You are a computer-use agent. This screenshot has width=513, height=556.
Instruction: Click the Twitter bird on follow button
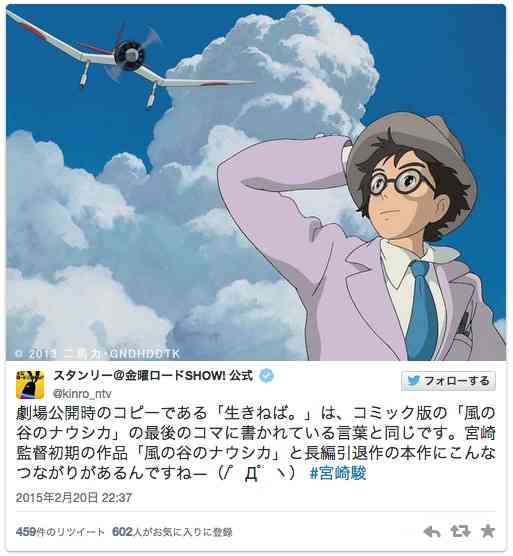(414, 381)
